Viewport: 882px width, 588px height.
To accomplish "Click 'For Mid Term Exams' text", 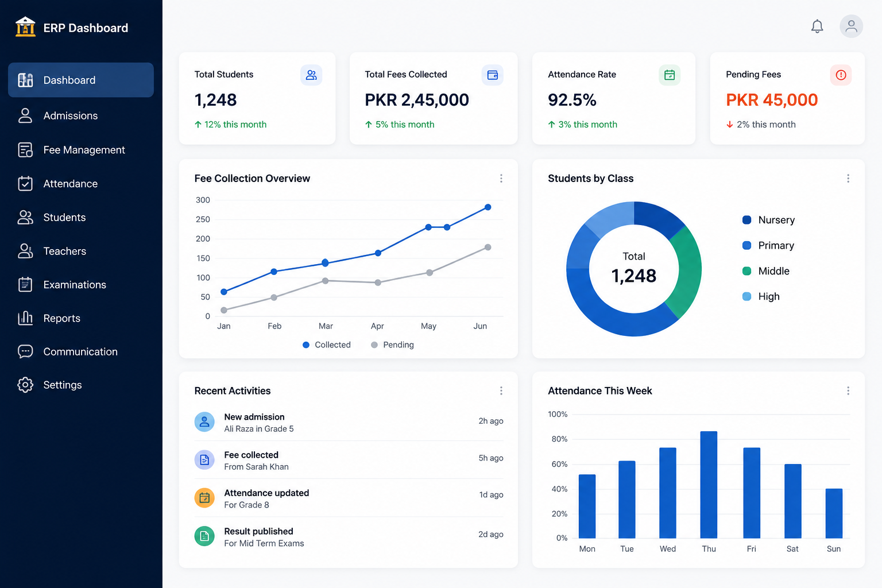I will [264, 543].
